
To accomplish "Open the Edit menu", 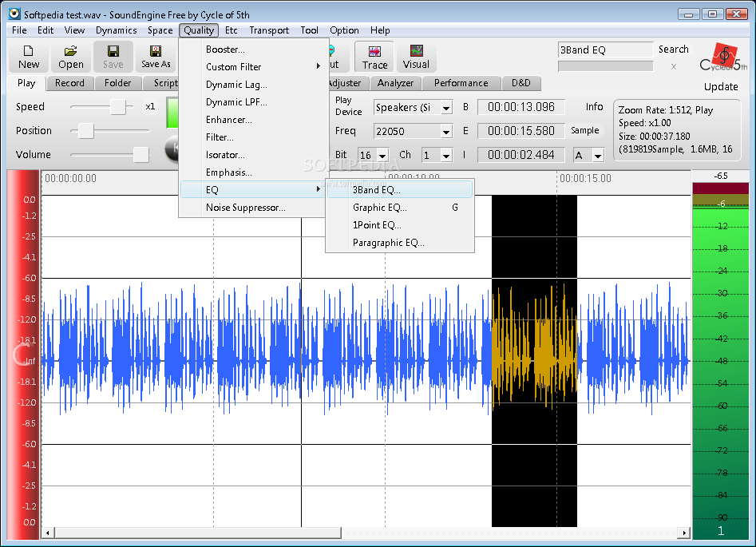I will tap(46, 30).
